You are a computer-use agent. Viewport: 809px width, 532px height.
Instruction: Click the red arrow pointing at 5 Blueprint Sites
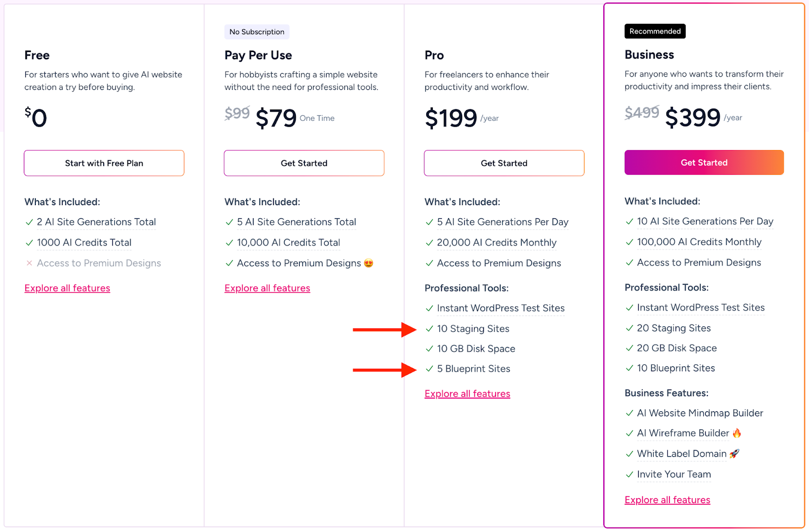click(x=384, y=369)
